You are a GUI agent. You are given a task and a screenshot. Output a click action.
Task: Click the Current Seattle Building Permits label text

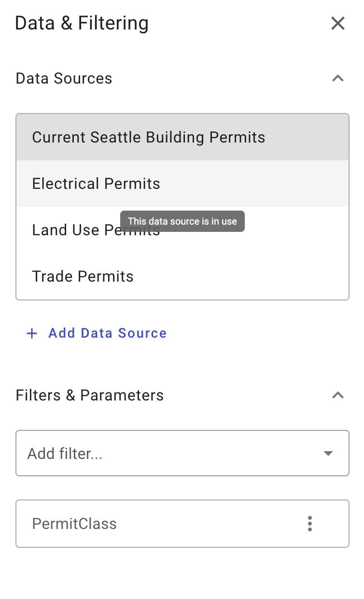point(149,137)
